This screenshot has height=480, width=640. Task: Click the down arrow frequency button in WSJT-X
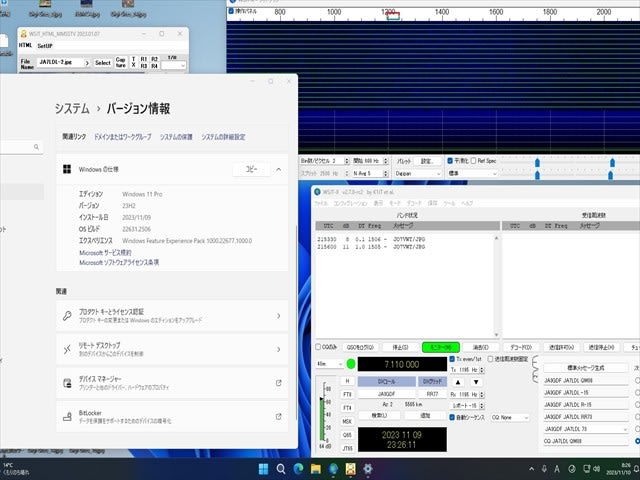[476, 382]
